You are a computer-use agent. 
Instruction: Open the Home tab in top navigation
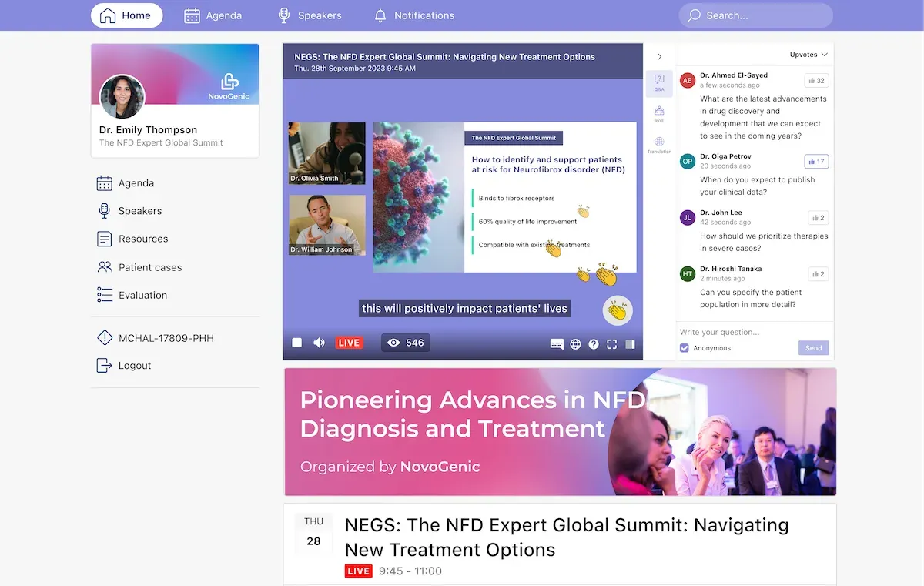point(126,15)
